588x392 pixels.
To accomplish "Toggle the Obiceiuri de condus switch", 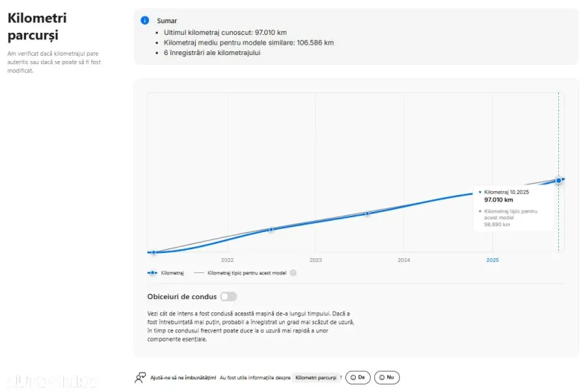I will pos(229,296).
